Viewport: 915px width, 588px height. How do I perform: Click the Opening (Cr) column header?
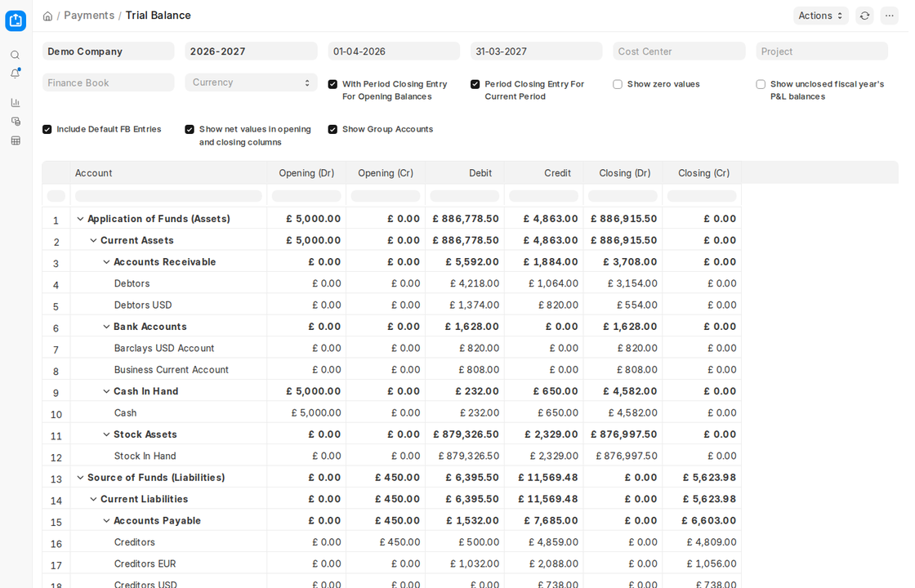386,173
